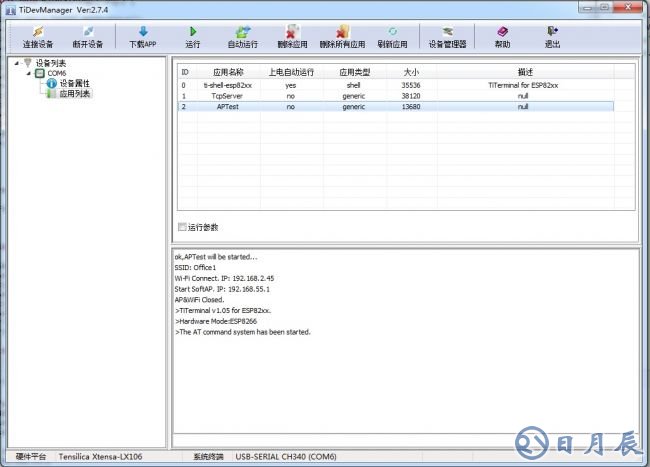Click the 连接设备 (connect device) toolbar icon
Image resolution: width=650 pixels, height=467 pixels.
click(38, 32)
